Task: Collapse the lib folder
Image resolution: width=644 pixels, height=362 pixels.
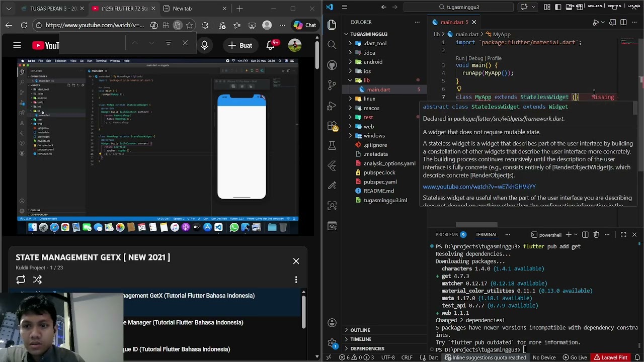Action: click(x=351, y=80)
